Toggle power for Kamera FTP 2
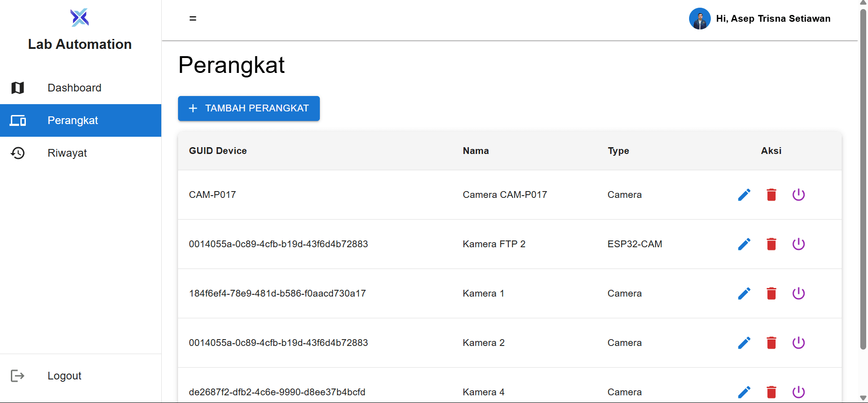Viewport: 868px width, 403px height. tap(798, 244)
